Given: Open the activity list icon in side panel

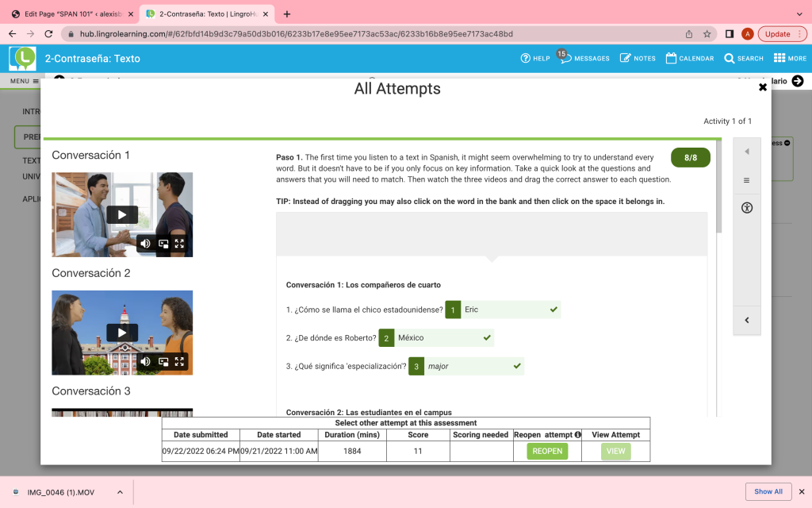Looking at the screenshot, I should [746, 180].
